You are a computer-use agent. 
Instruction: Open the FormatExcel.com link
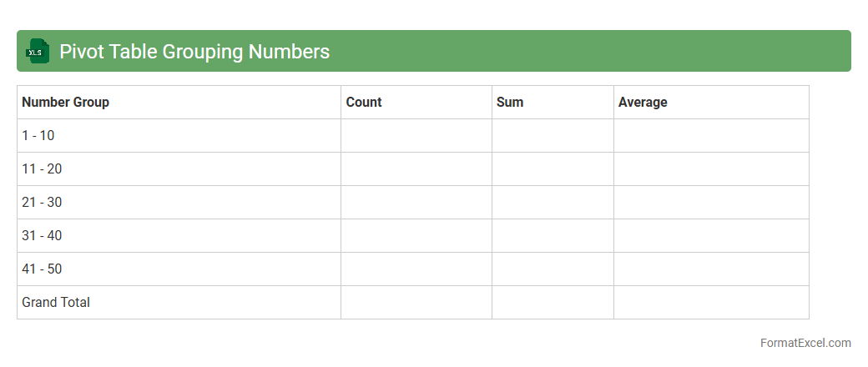[x=805, y=343]
